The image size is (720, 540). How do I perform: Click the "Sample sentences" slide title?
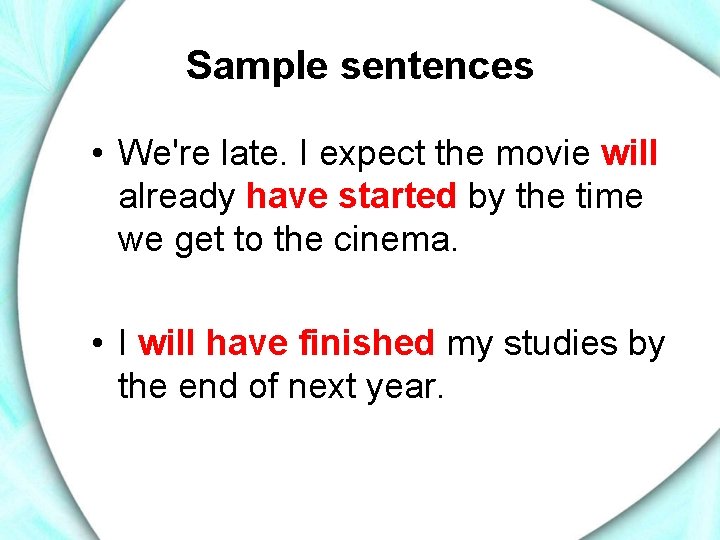(359, 66)
